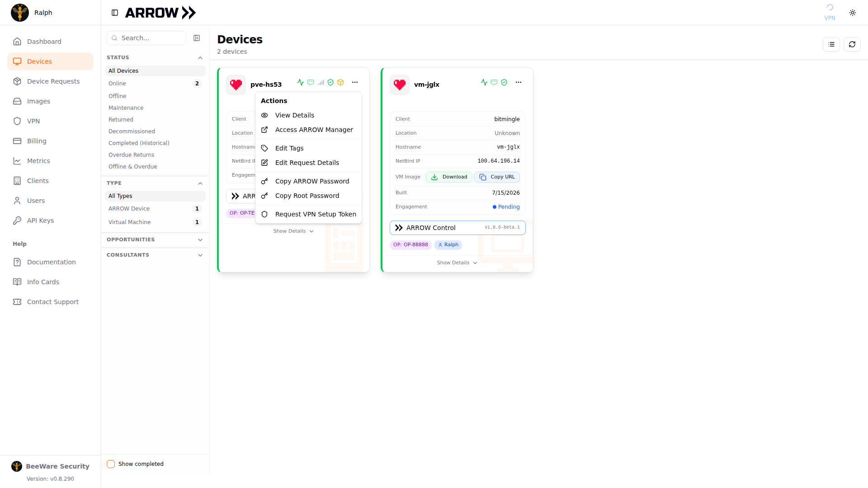Click shield check icon on vm-jglx
This screenshot has height=488, width=868.
coord(504,82)
